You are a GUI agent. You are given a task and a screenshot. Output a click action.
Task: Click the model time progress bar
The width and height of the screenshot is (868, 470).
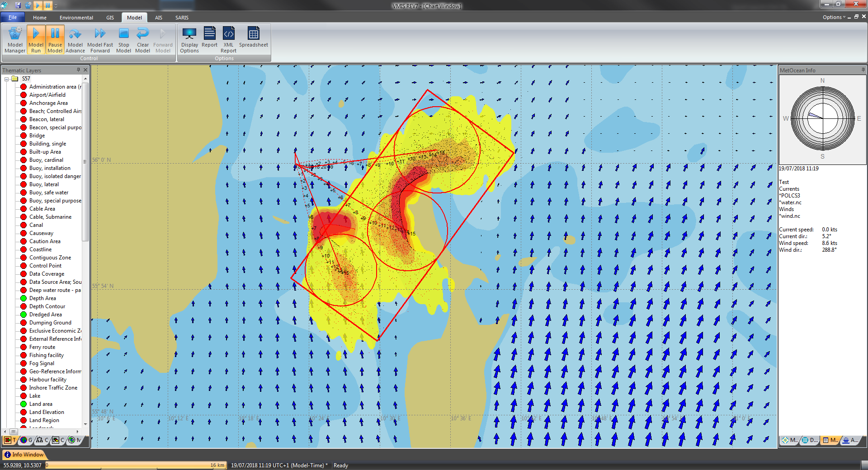click(135, 465)
